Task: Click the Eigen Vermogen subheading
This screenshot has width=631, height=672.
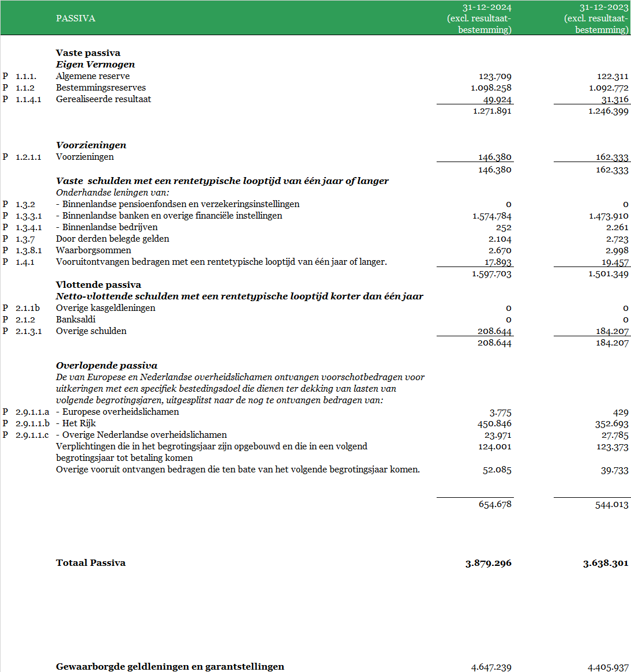Action: pos(95,64)
